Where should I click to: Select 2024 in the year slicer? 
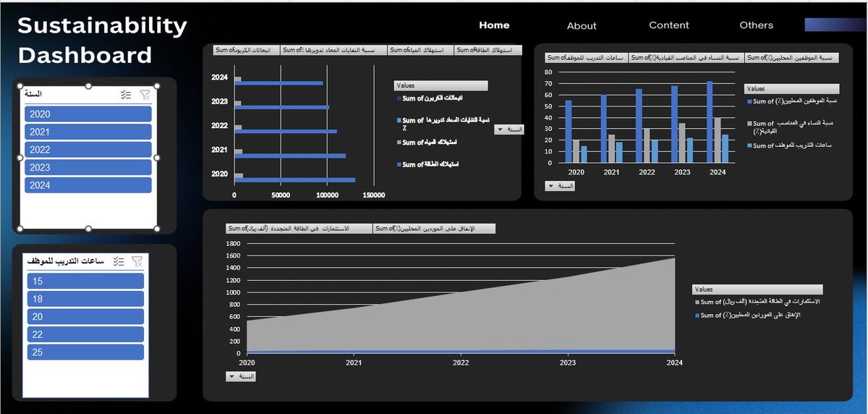coord(88,185)
